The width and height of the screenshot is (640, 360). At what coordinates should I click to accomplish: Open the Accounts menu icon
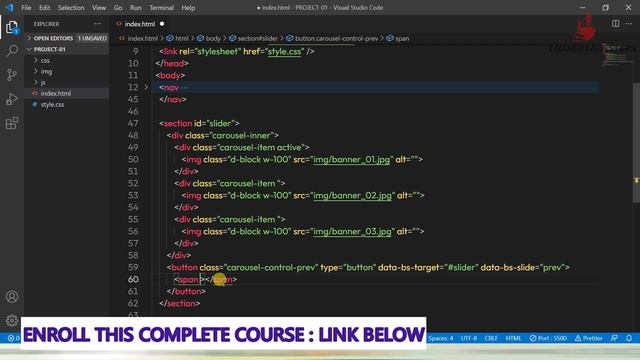point(12,297)
